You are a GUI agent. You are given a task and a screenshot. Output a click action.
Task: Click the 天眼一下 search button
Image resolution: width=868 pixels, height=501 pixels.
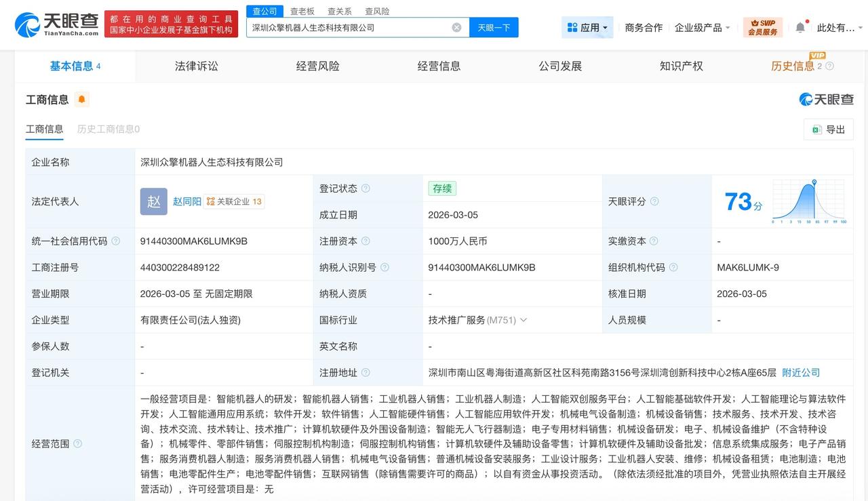tap(494, 27)
